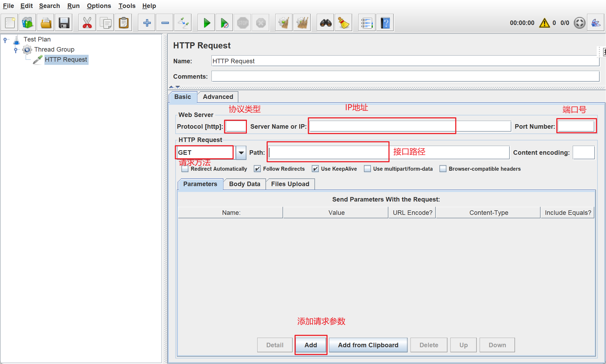Screen dimensions: 606x364
Task: Click the Toggle expand tree arrows icon
Action: tap(183, 23)
